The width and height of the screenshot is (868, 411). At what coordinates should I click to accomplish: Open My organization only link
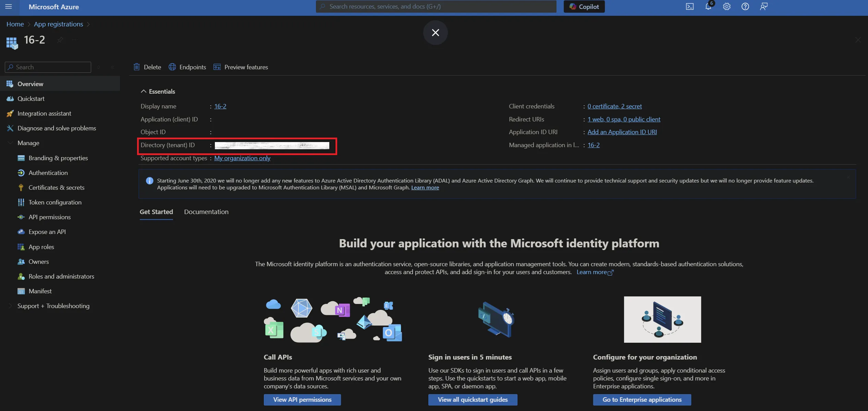[242, 158]
